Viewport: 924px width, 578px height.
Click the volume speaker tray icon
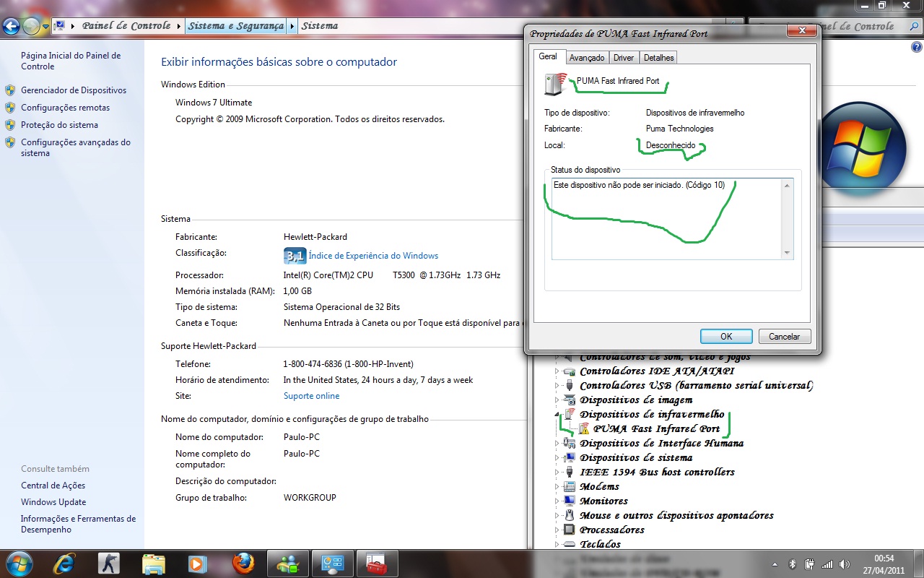pyautogui.click(x=845, y=564)
